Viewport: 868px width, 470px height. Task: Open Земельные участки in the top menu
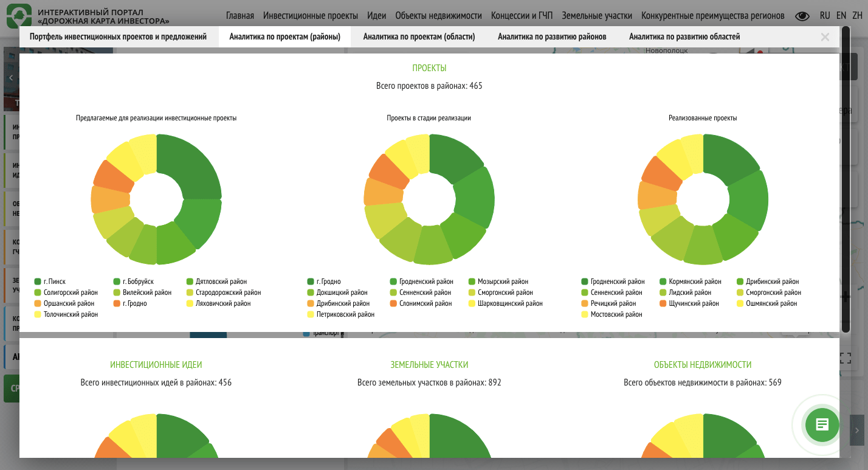click(x=597, y=16)
